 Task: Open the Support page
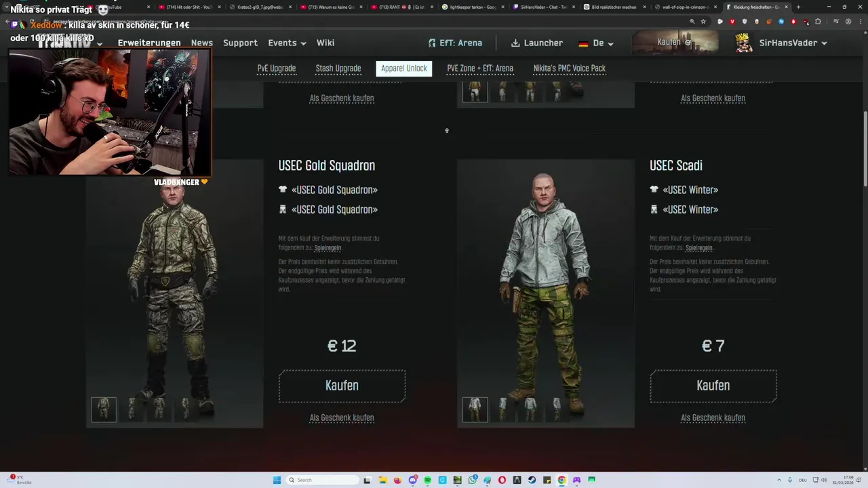click(240, 43)
